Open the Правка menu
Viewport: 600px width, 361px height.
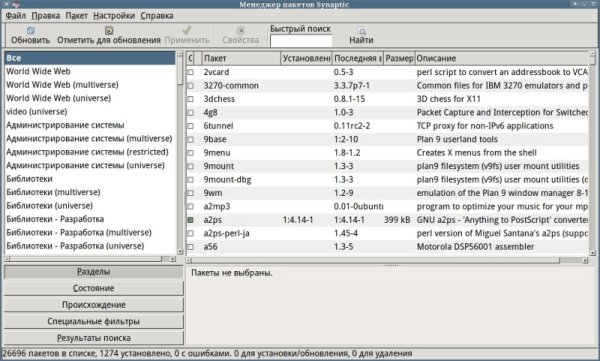click(x=46, y=16)
